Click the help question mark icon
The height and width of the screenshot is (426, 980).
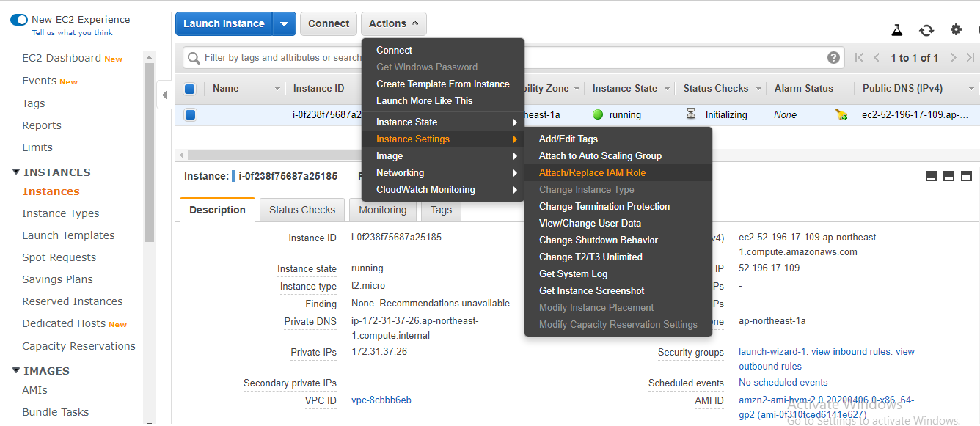(833, 58)
